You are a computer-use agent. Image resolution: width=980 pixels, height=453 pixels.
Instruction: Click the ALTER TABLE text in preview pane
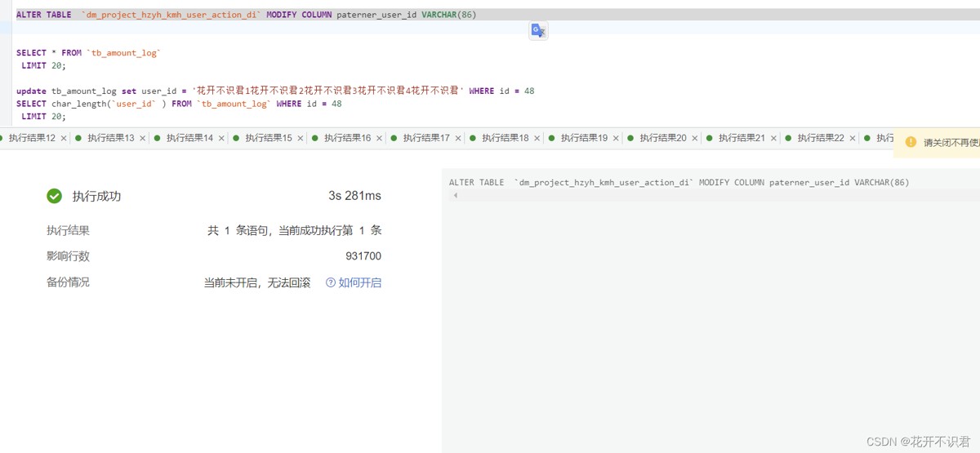(x=679, y=183)
